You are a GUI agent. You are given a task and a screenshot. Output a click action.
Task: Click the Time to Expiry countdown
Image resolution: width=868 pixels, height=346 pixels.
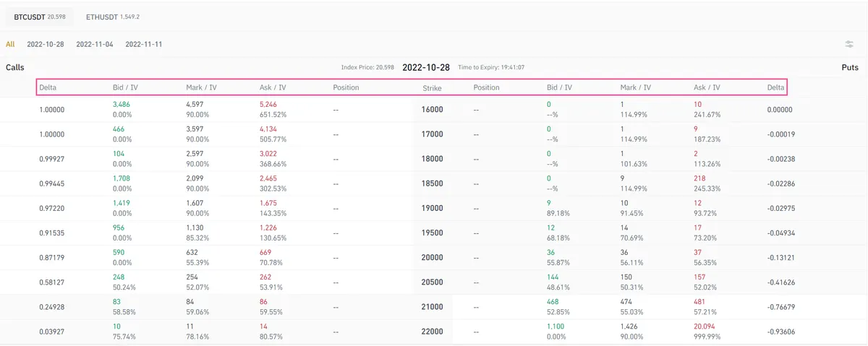point(492,67)
